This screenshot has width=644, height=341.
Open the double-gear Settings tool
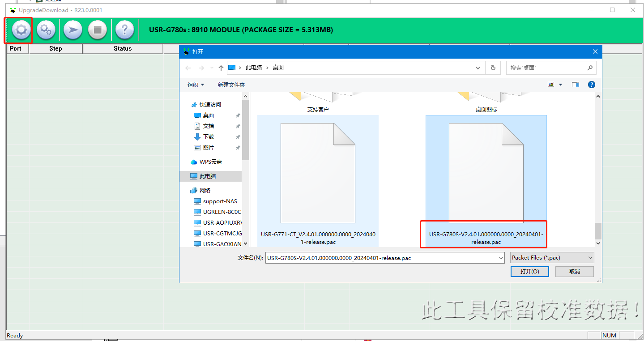[46, 30]
